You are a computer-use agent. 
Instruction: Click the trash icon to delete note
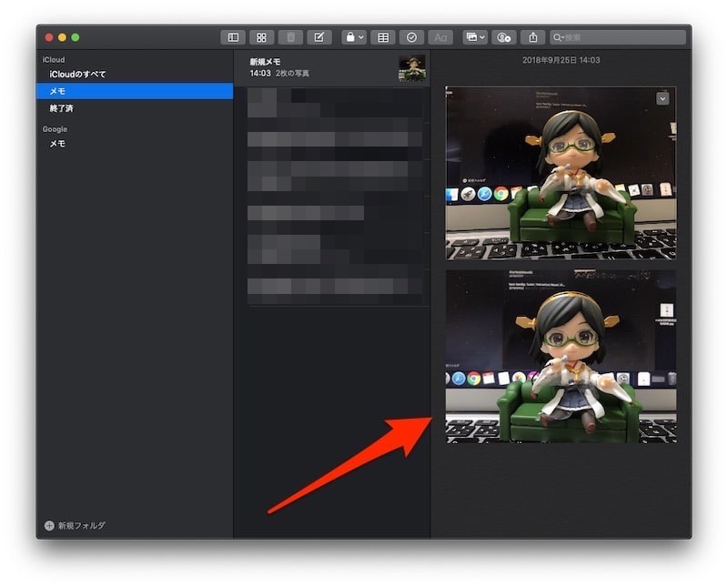tap(290, 37)
